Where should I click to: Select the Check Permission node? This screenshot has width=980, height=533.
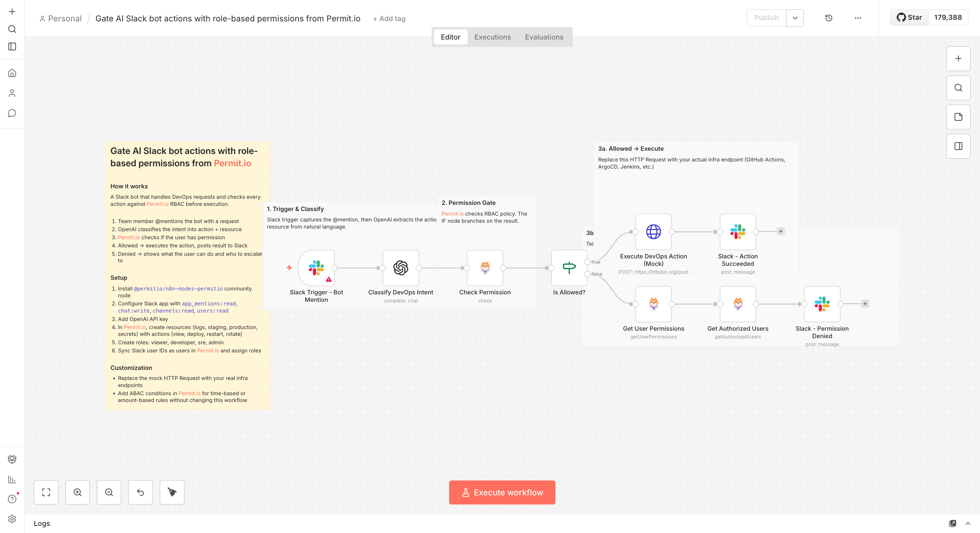tap(485, 268)
